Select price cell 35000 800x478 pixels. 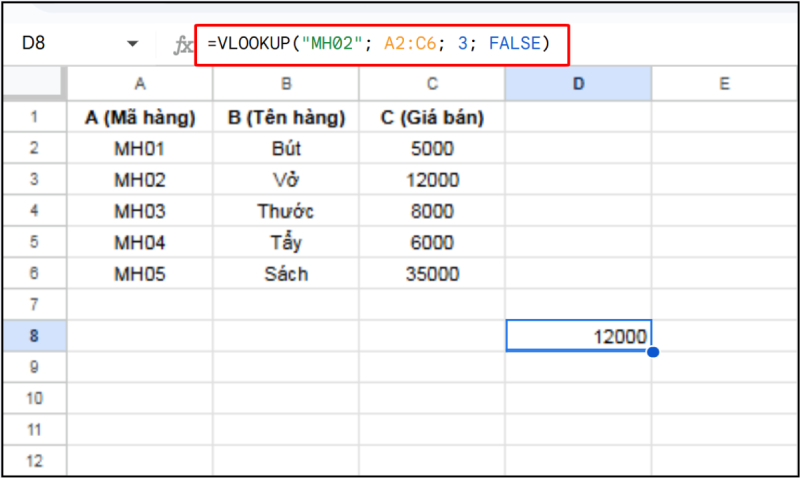coord(432,274)
